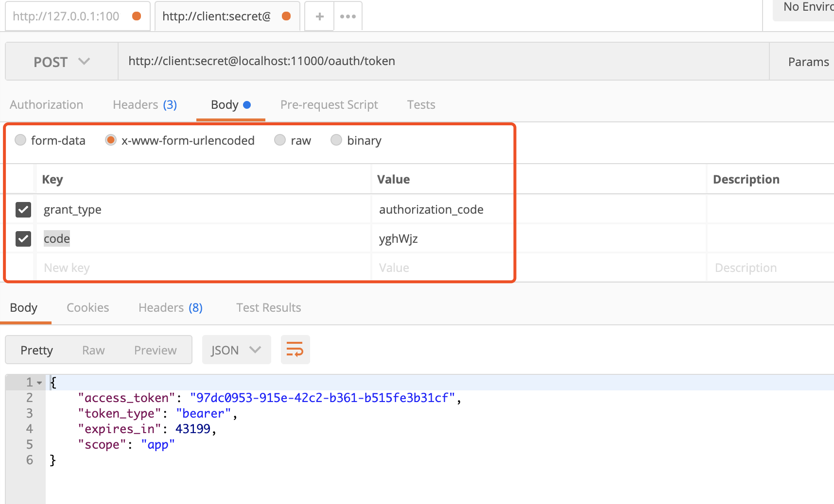Open the JSON format dropdown

click(x=236, y=350)
